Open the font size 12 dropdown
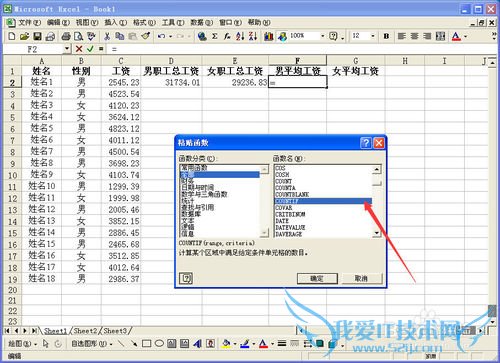This screenshot has width=500, height=363. [x=373, y=36]
